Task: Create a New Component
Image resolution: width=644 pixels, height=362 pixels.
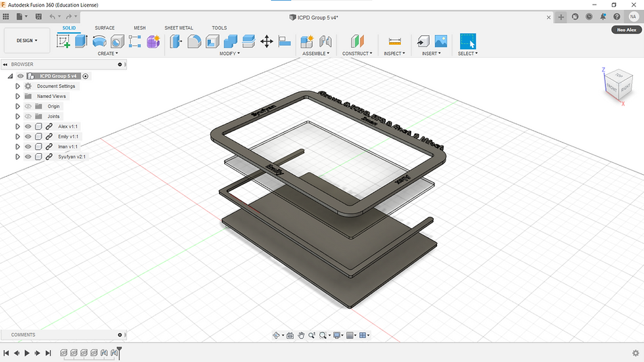Action: [x=307, y=41]
